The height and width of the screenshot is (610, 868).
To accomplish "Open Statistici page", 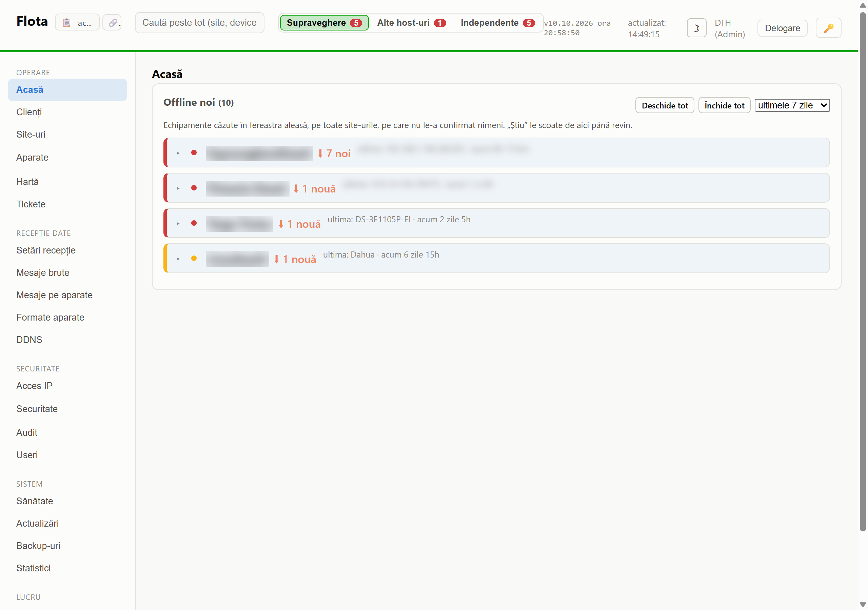I will (67, 568).
